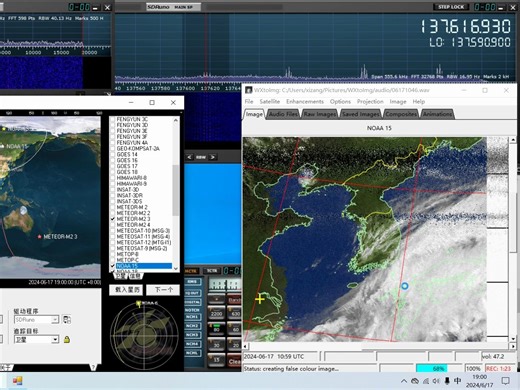Switch the Chinese input method indicator
520x390 pixels.
click(x=458, y=381)
